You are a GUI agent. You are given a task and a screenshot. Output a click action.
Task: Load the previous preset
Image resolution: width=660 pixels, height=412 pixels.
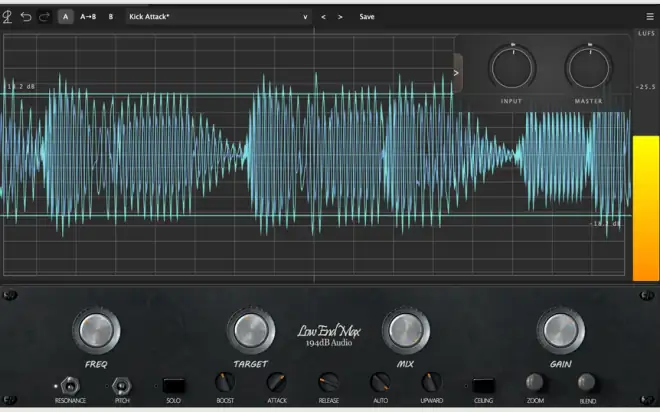click(323, 17)
